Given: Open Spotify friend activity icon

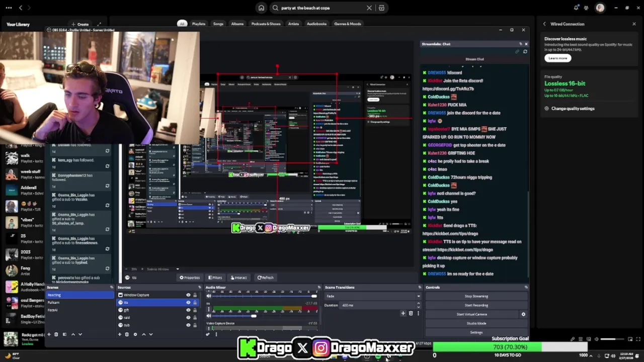Looking at the screenshot, I should (586, 8).
